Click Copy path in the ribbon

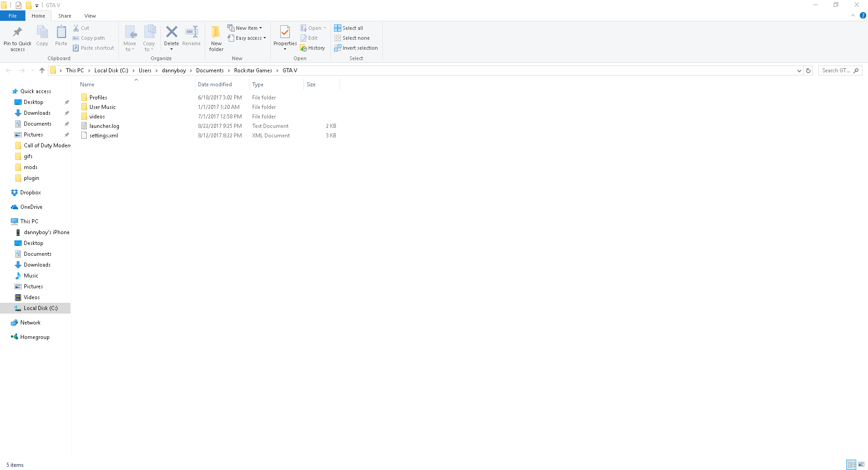tap(89, 38)
